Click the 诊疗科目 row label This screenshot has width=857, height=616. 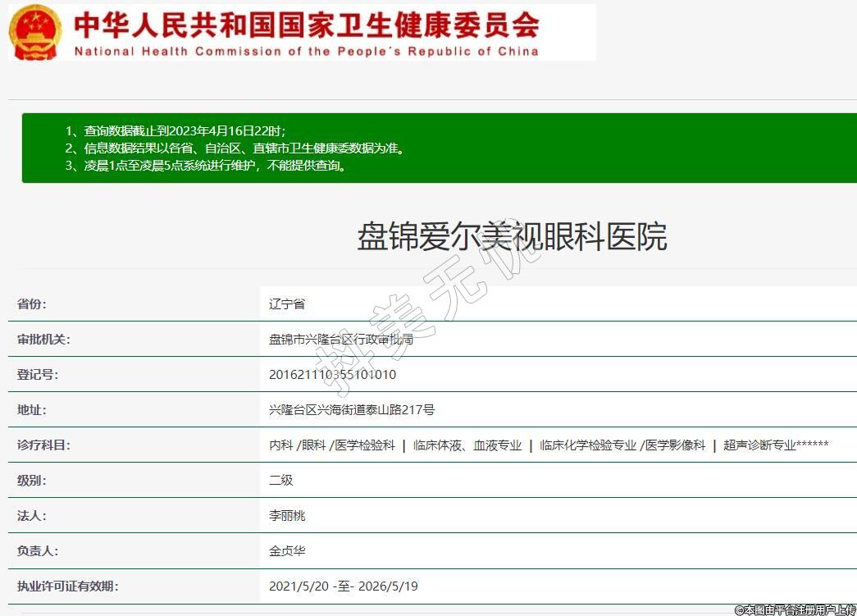click(x=43, y=445)
